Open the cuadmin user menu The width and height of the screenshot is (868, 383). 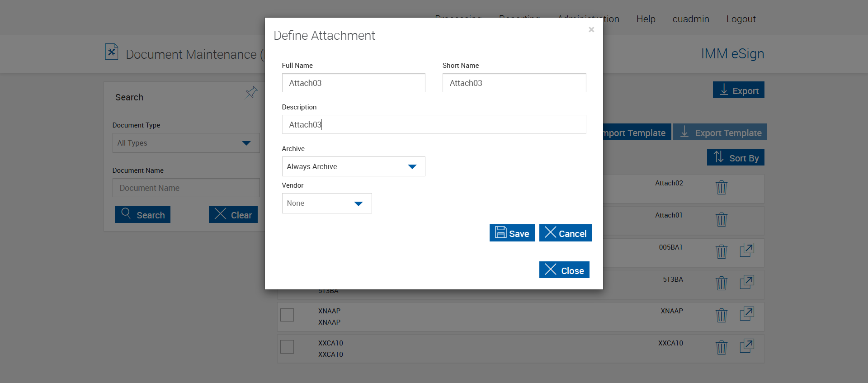(691, 19)
